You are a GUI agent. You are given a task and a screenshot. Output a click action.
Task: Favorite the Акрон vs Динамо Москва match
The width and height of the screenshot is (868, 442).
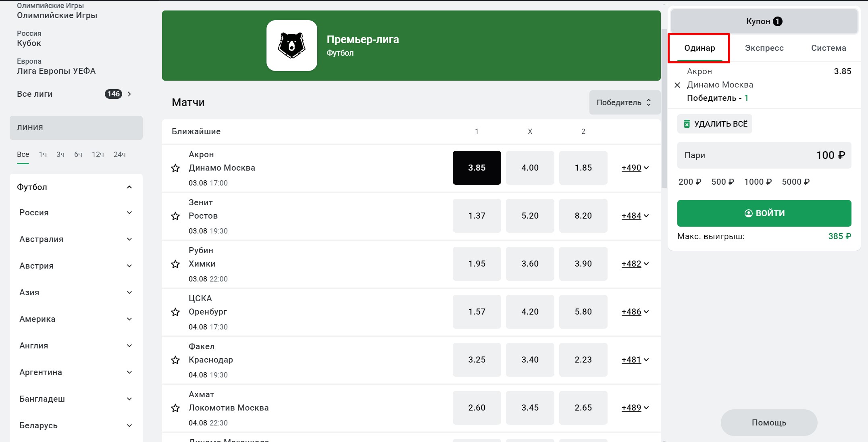[175, 168]
